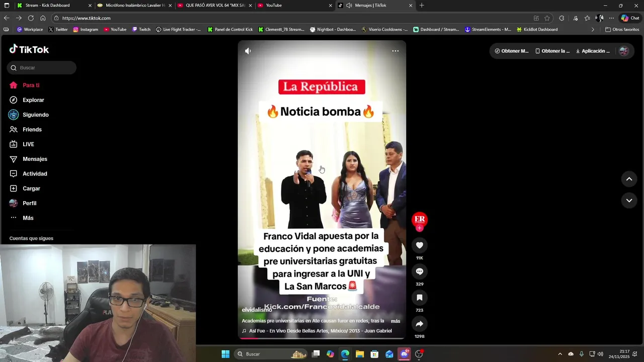644x362 pixels.
Task: Click the browser back arrow
Action: pyautogui.click(x=7, y=18)
